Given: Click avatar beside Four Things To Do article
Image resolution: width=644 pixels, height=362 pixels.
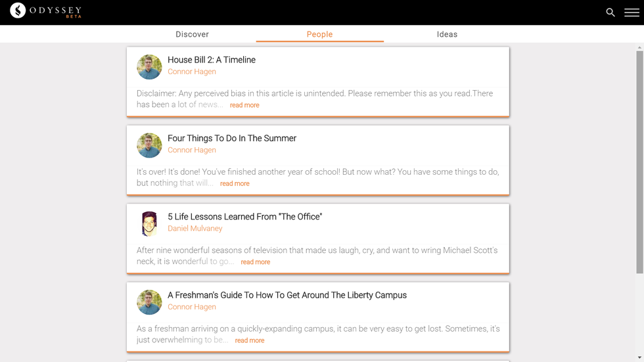Looking at the screenshot, I should click(x=149, y=146).
